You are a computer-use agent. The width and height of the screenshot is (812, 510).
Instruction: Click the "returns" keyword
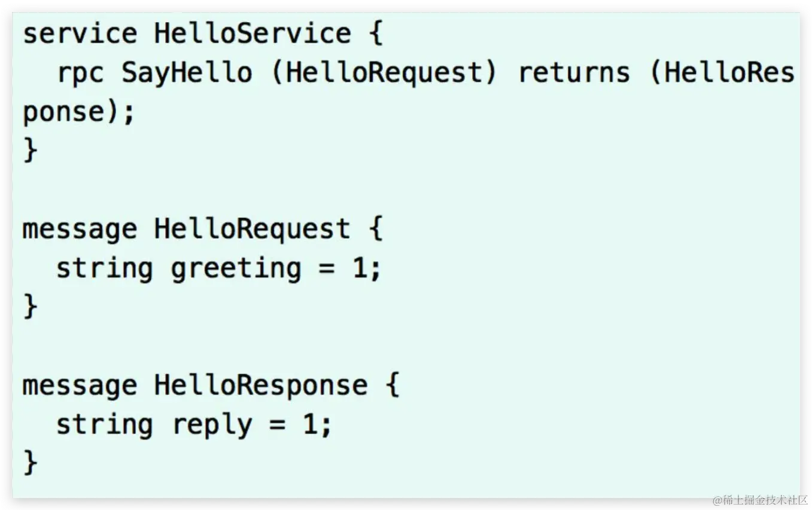pyautogui.click(x=573, y=74)
